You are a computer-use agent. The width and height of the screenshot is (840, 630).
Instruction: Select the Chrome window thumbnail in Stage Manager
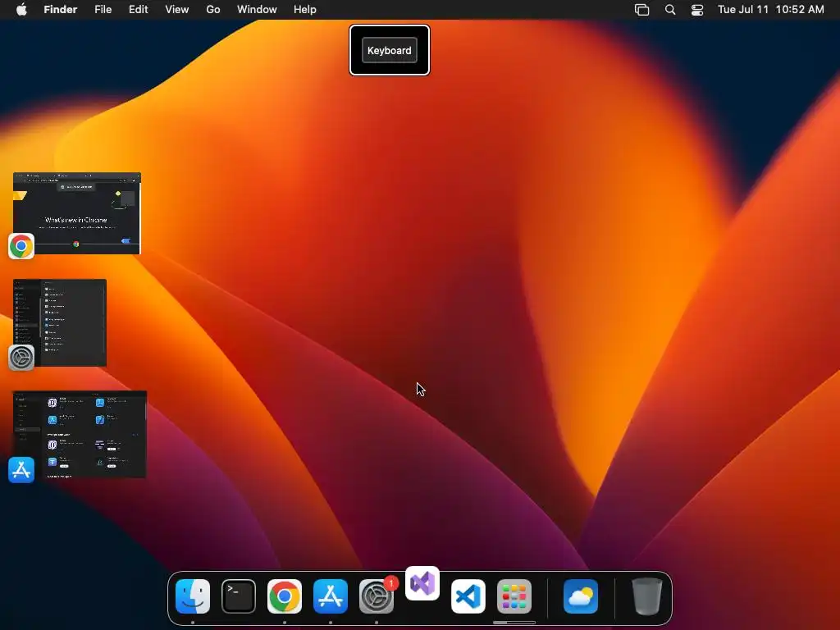point(77,213)
